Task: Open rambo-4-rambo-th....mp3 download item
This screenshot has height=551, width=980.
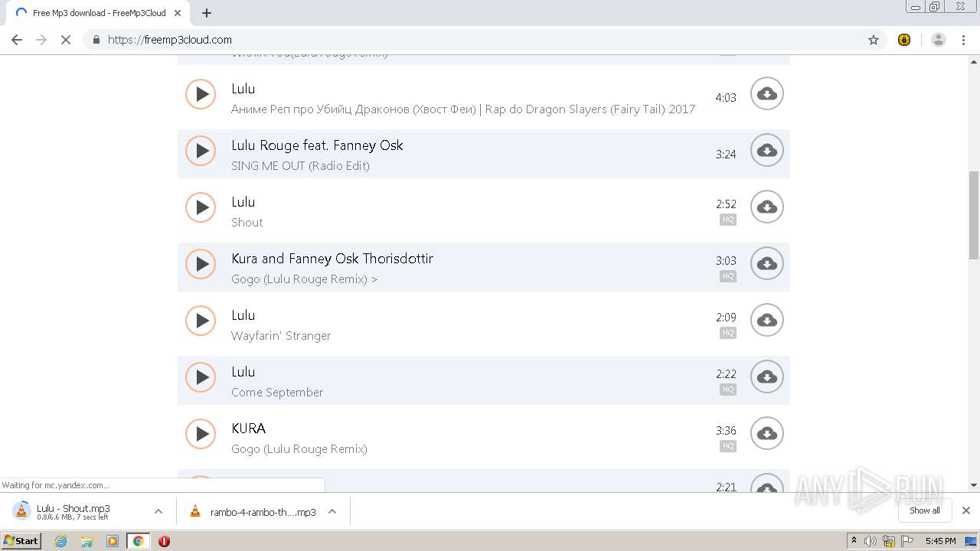Action: [253, 511]
